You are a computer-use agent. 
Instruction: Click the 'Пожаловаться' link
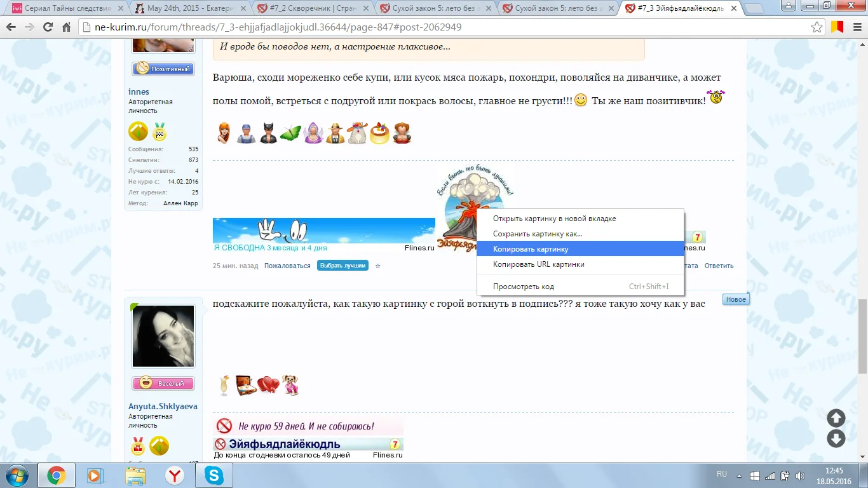pyautogui.click(x=287, y=266)
